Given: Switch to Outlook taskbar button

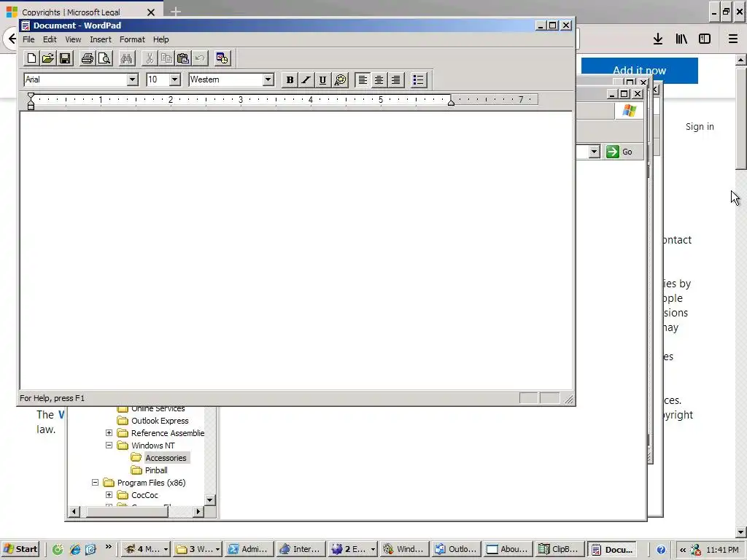Looking at the screenshot, I should 455,549.
